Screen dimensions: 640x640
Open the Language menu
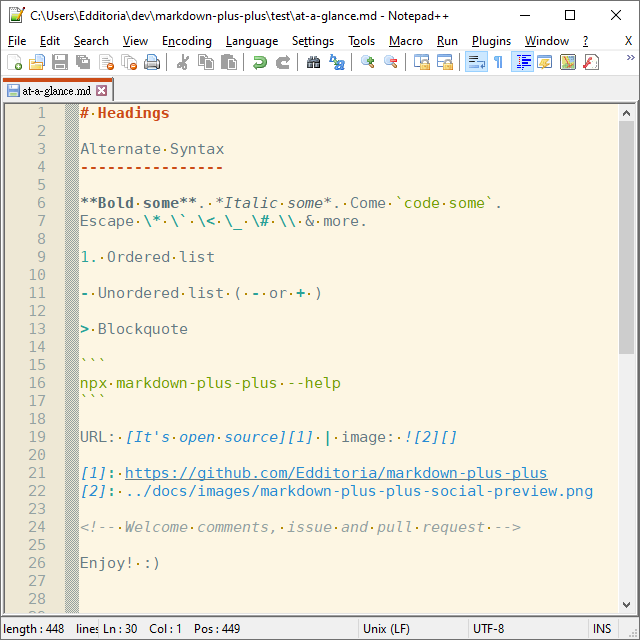252,41
